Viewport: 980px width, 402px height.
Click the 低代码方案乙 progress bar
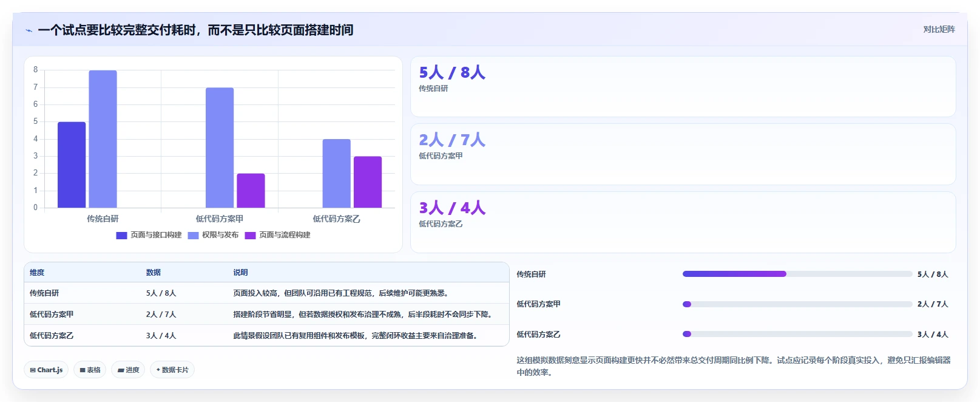(x=797, y=334)
